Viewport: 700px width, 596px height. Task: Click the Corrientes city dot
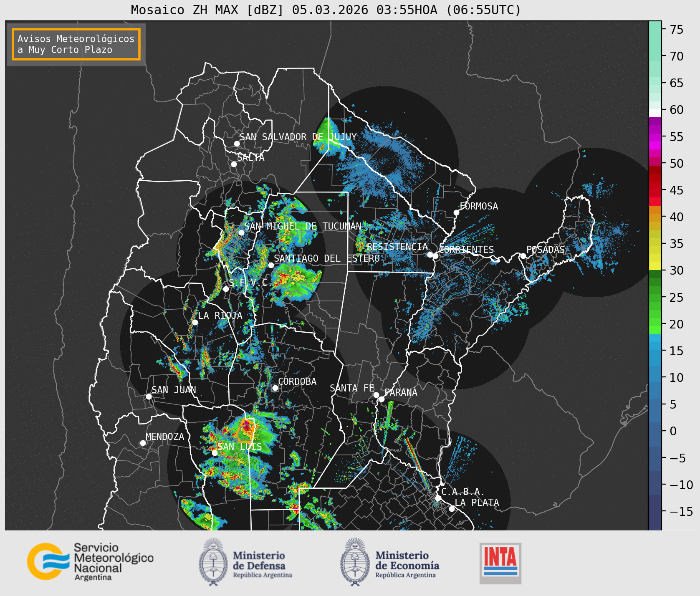[x=435, y=256]
